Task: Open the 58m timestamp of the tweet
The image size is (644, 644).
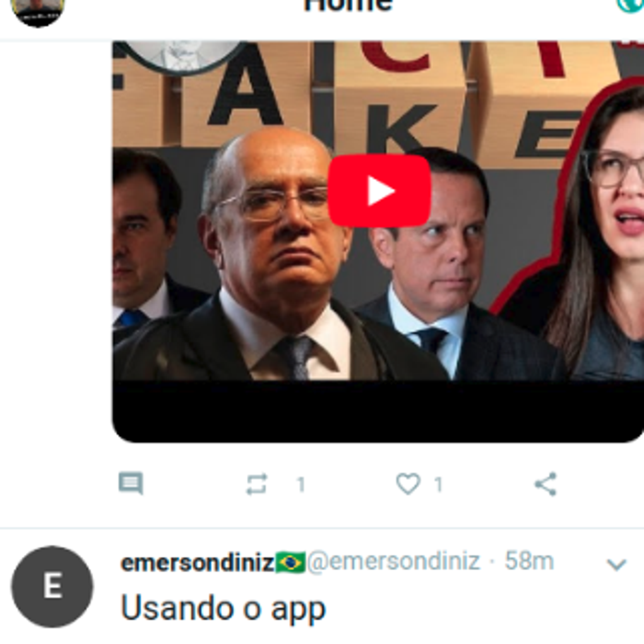Action: click(529, 561)
